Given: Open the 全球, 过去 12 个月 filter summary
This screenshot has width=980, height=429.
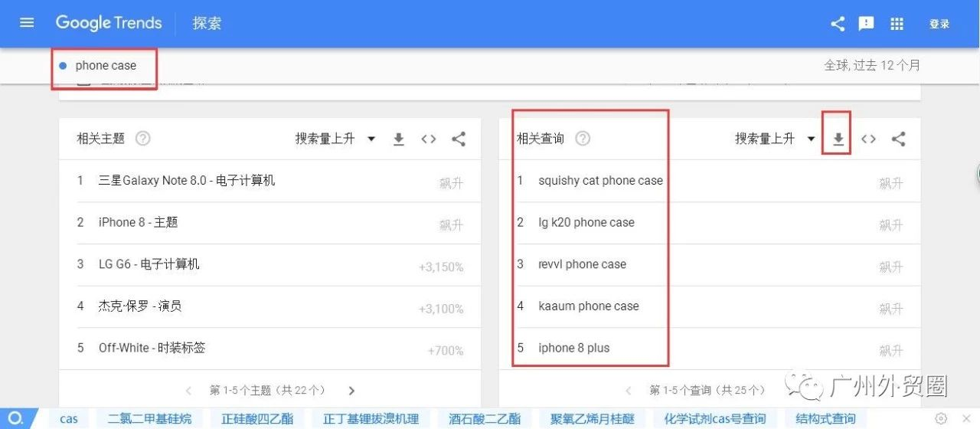Looking at the screenshot, I should point(872,65).
